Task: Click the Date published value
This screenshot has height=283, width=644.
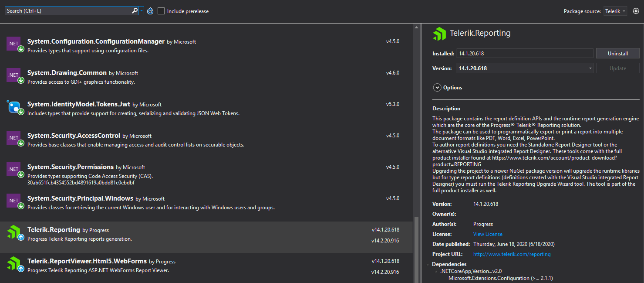Action: pyautogui.click(x=514, y=244)
